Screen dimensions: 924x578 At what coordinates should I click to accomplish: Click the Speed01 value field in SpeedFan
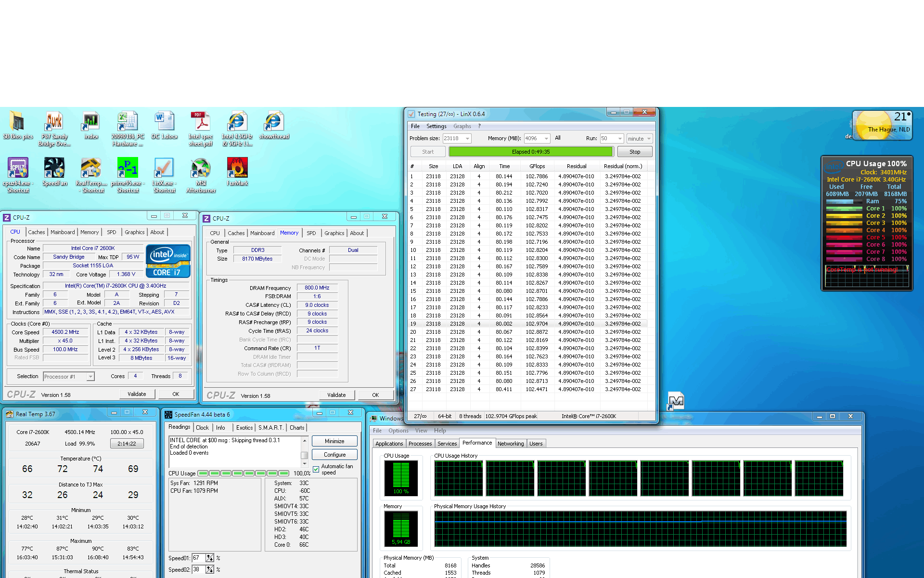tap(198, 558)
